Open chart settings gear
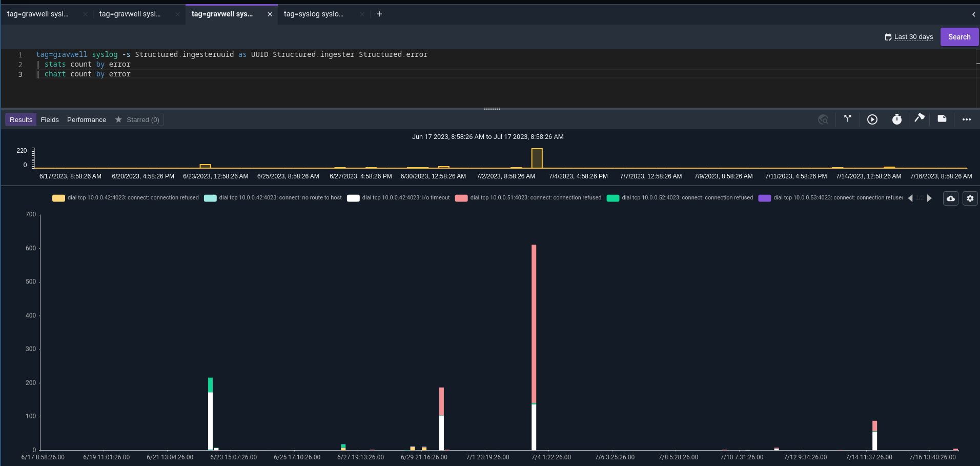 tap(970, 198)
